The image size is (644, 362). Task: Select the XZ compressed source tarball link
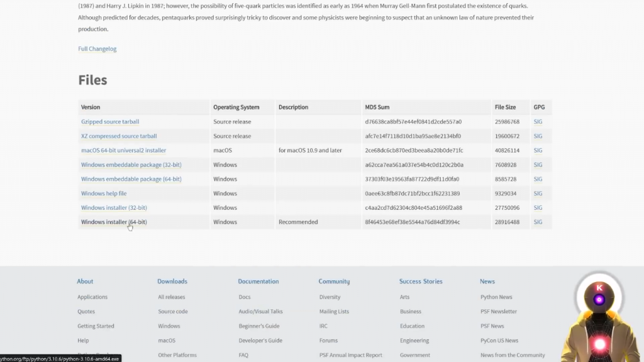[x=119, y=136]
